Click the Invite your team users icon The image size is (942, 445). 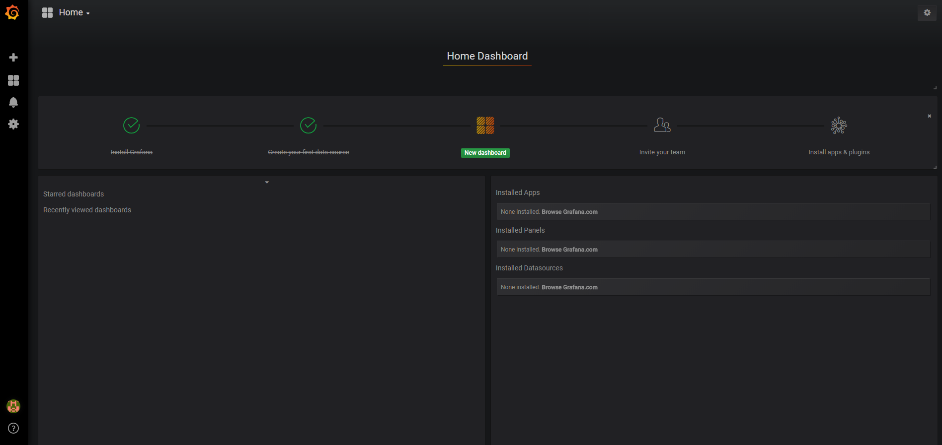tap(662, 125)
